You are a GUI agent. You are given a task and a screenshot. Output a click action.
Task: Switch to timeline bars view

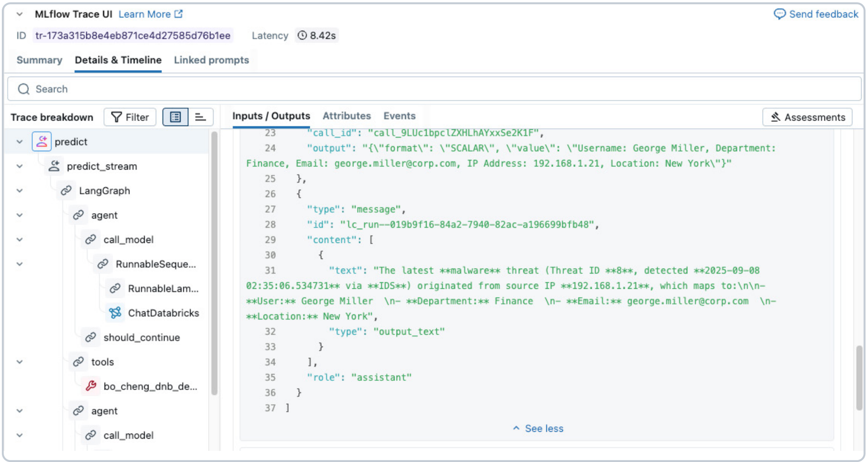point(200,117)
